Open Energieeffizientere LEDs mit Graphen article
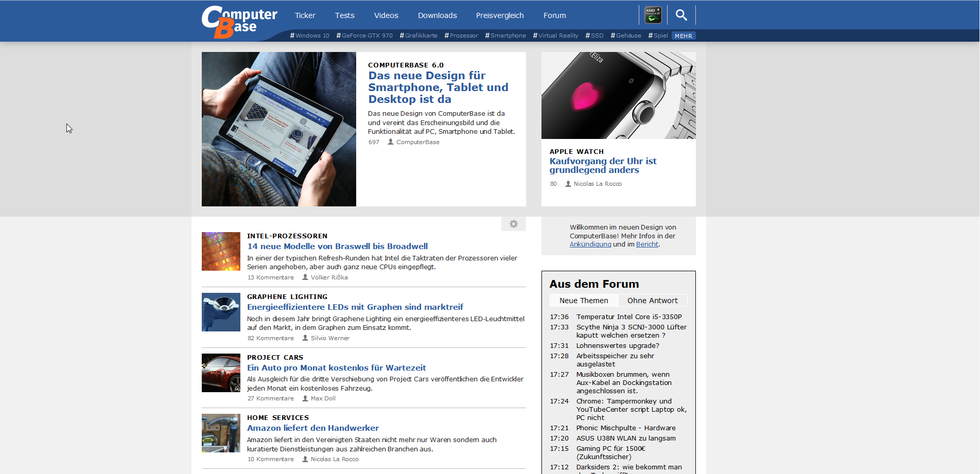This screenshot has width=980, height=474. [x=355, y=307]
